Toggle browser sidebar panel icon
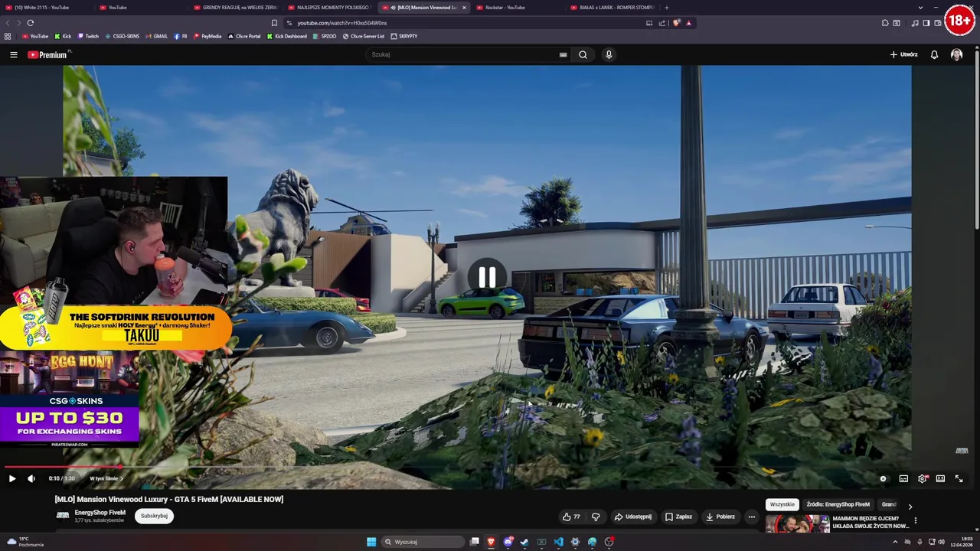Viewport: 980px width, 551px height. coord(926,23)
